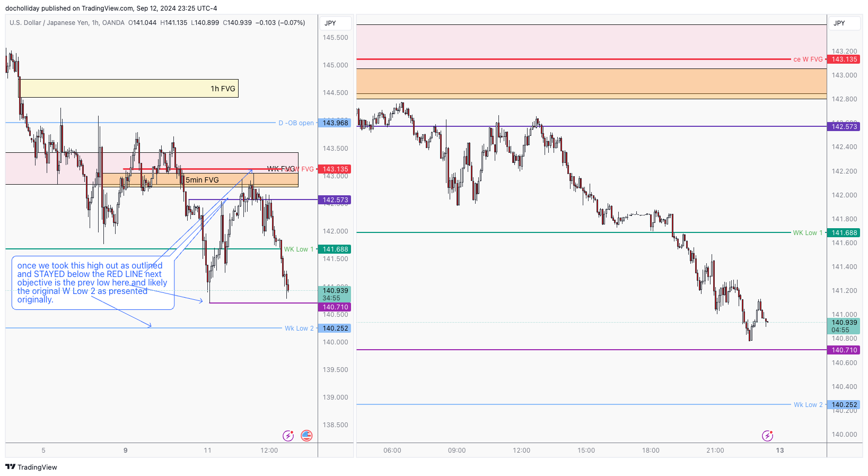Click the 142.573 purple price label on left chart
The width and height of the screenshot is (868, 476).
click(x=335, y=200)
